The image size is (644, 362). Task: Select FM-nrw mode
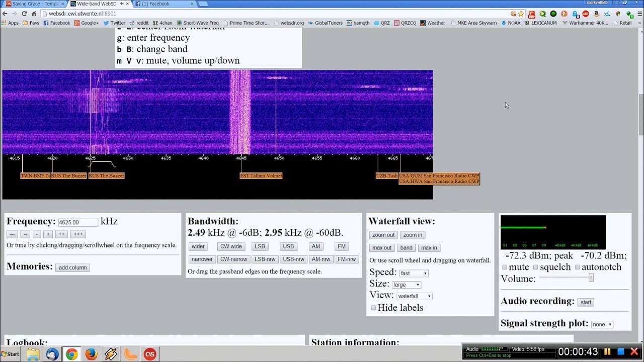[347, 259]
